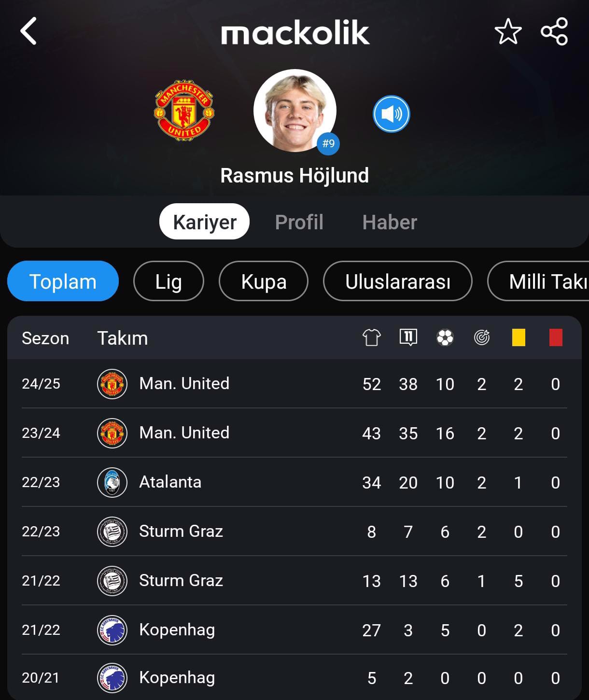Tap the soccer ball goals column icon

[x=445, y=337]
